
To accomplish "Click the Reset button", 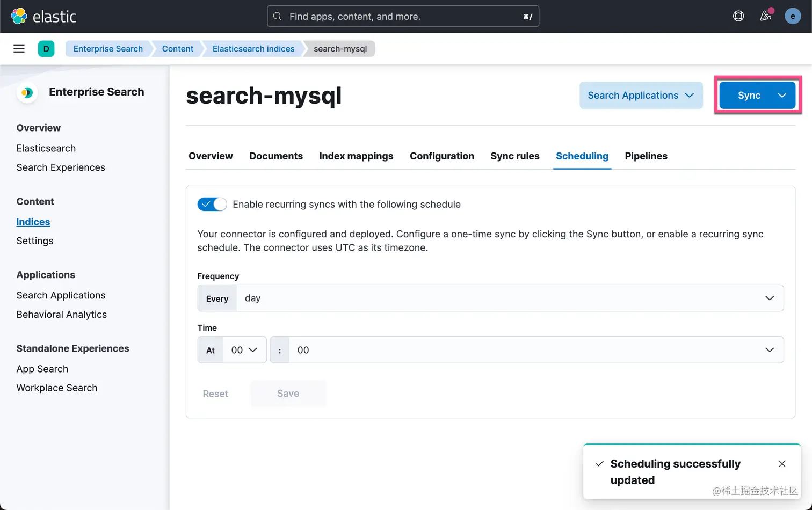I will pos(215,394).
